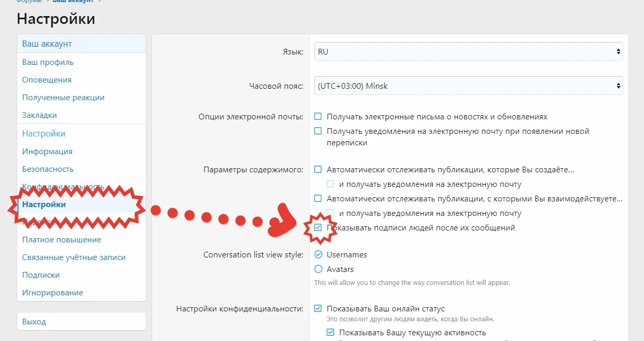Toggle auto-watch publications you create checkbox
The width and height of the screenshot is (644, 341).
point(318,170)
